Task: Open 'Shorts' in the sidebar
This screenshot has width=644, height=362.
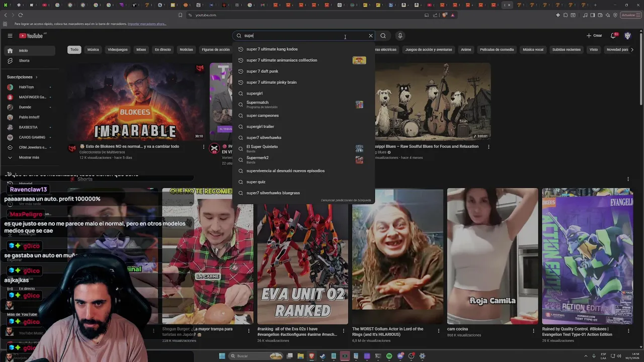Action: coord(30,61)
